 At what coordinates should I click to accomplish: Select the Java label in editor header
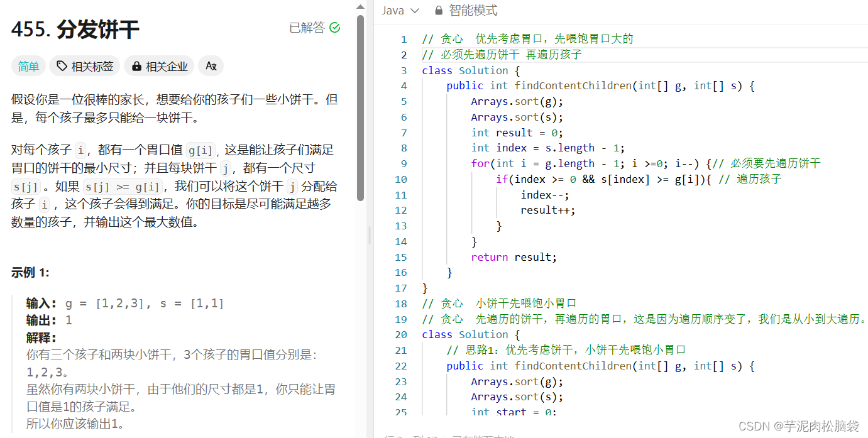click(x=392, y=10)
